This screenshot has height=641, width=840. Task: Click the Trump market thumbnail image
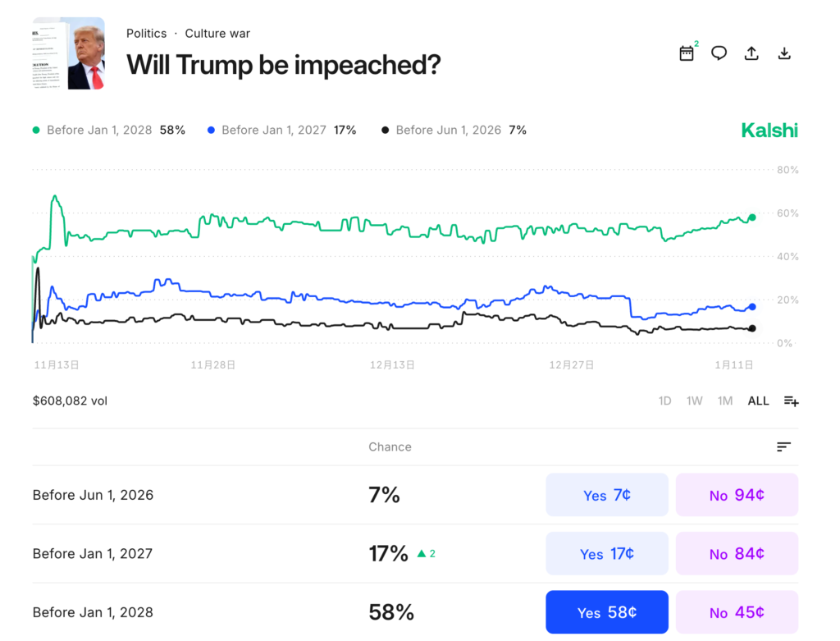pyautogui.click(x=69, y=53)
